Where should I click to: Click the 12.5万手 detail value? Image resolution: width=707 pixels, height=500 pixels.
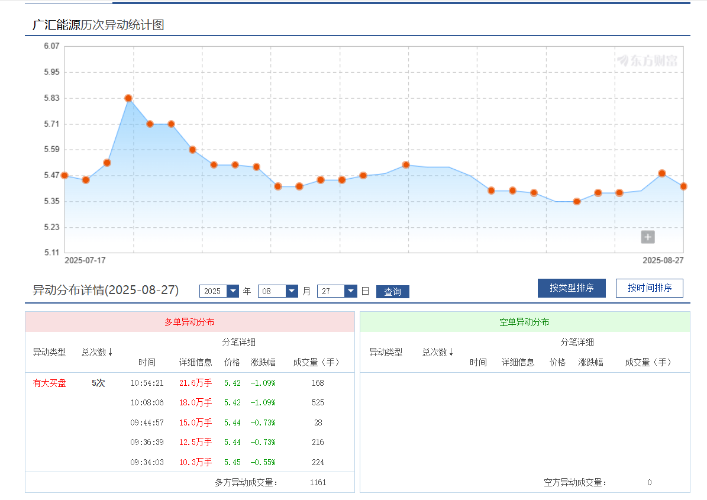tap(195, 442)
